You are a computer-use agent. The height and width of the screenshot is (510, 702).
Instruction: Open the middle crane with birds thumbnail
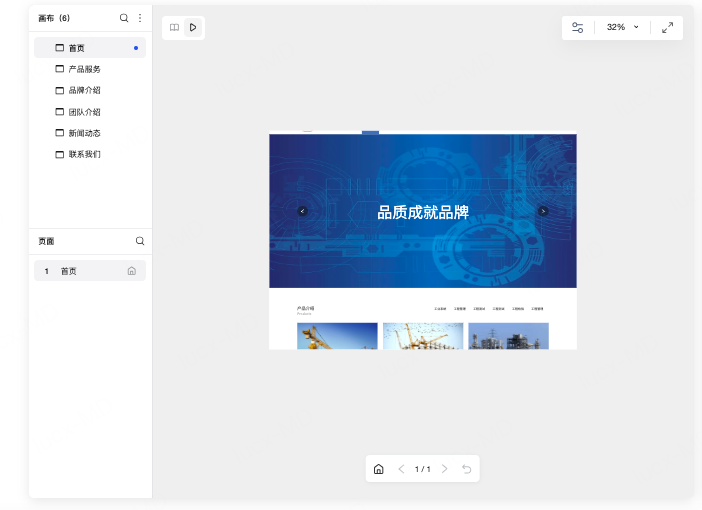[x=423, y=336]
